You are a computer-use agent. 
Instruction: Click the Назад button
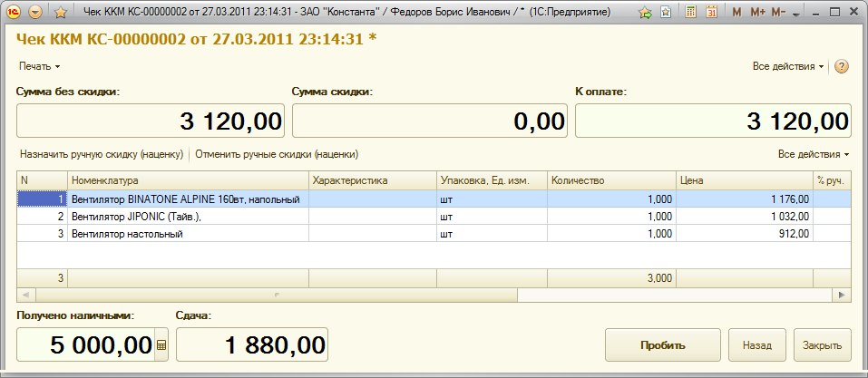point(757,344)
